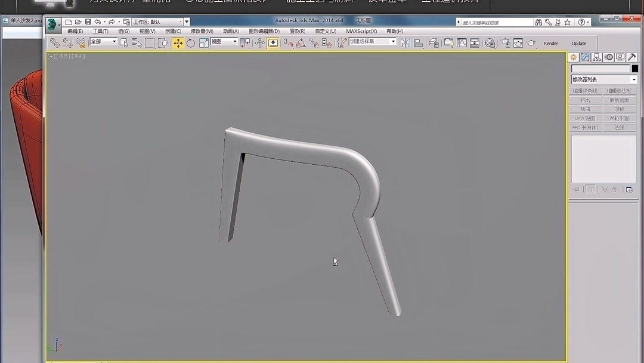Activate the Select Object arrow tool
The height and width of the screenshot is (363, 644).
(125, 43)
